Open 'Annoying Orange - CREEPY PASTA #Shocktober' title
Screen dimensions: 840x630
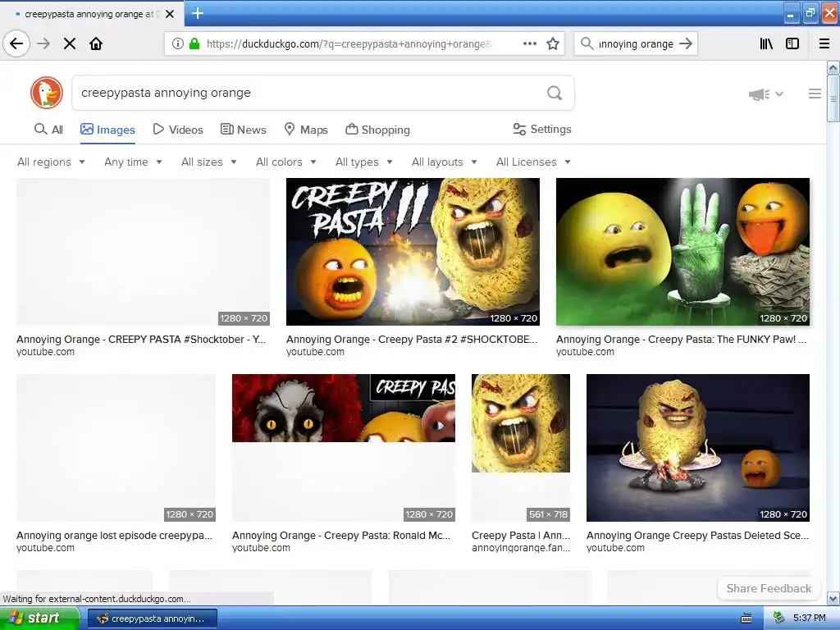tap(141, 339)
